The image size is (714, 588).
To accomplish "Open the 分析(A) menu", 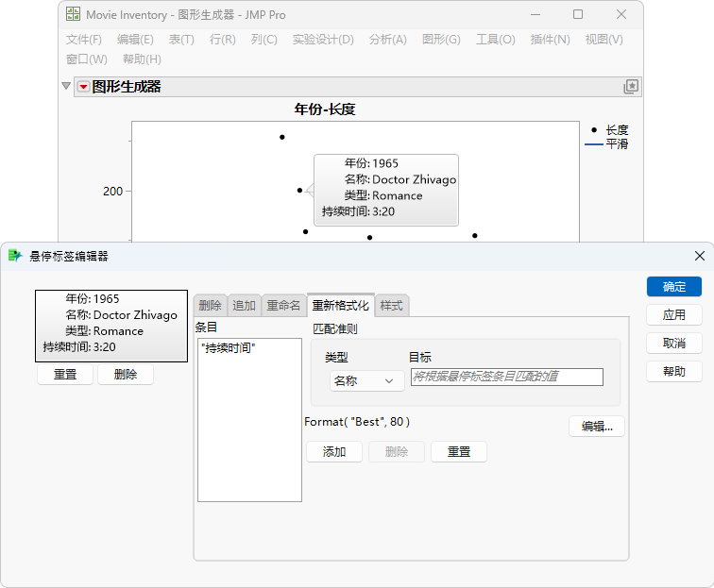I will [x=388, y=40].
